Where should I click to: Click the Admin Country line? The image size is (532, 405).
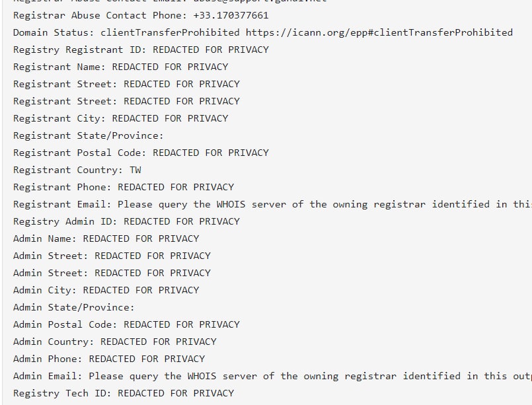point(115,342)
